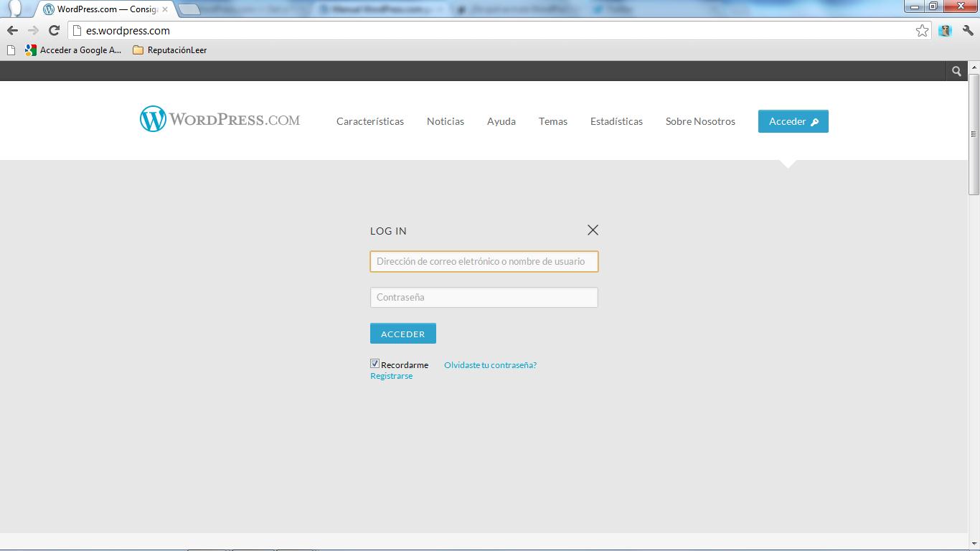The height and width of the screenshot is (551, 980).
Task: Toggle the Recordarme checkbox
Action: coord(374,364)
